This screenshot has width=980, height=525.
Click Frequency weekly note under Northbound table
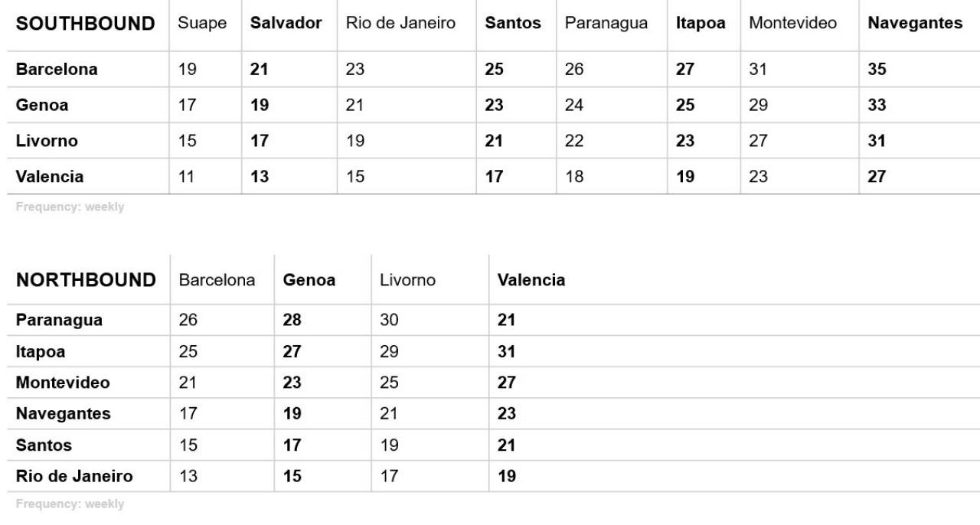[70, 504]
